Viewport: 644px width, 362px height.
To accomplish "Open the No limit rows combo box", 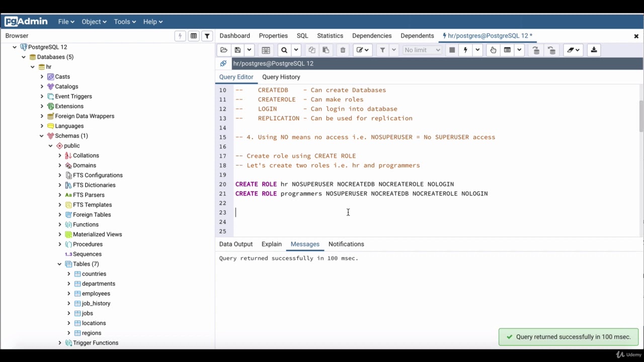I will click(422, 50).
